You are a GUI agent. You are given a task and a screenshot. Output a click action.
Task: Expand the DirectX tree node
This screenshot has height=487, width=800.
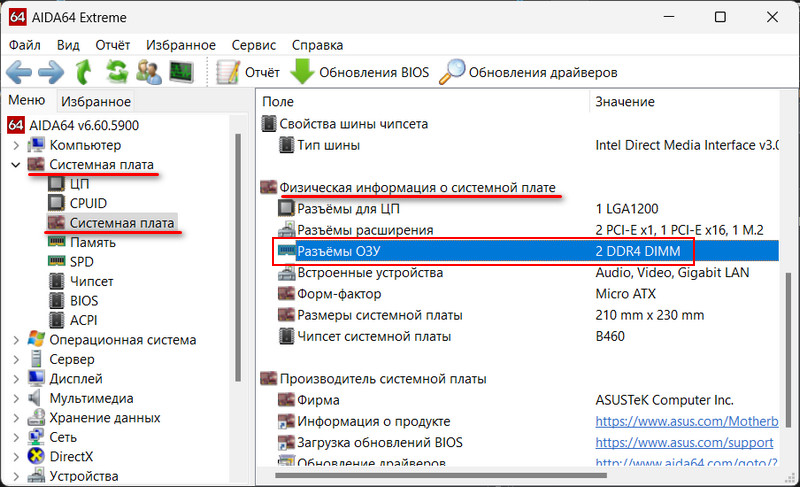tap(16, 457)
